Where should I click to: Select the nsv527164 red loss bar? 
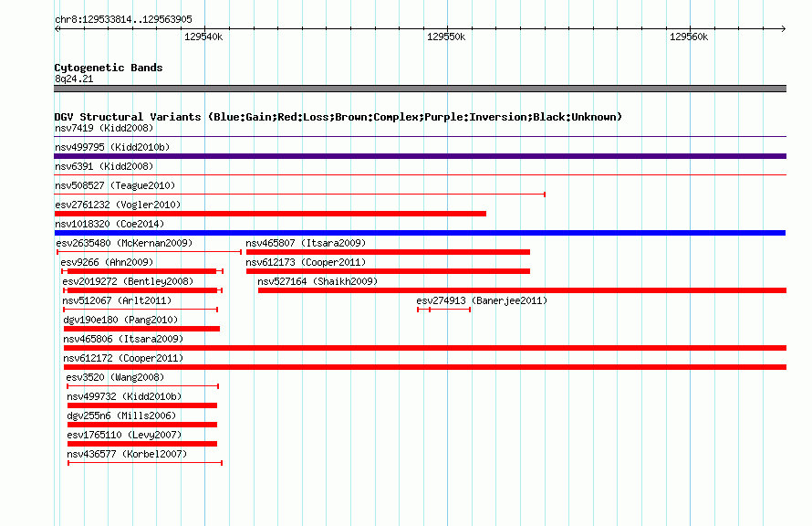click(522, 290)
